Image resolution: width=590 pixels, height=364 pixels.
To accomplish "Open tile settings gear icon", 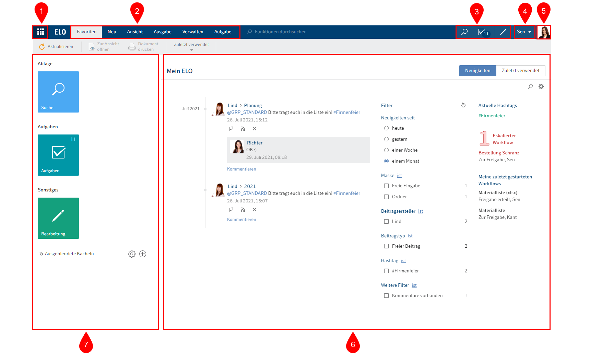I will point(132,254).
